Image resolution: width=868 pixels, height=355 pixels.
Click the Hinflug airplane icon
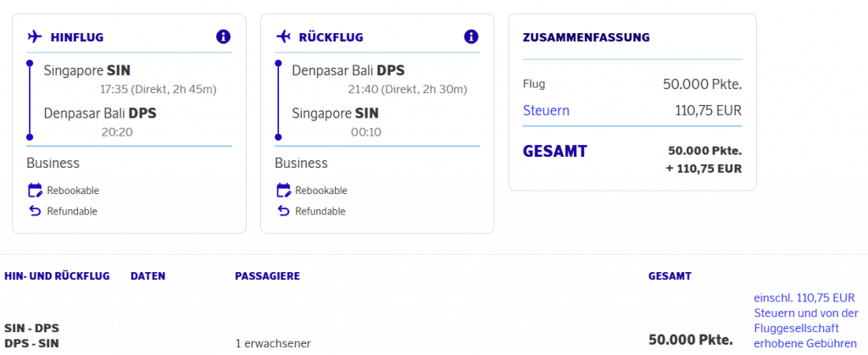click(35, 36)
